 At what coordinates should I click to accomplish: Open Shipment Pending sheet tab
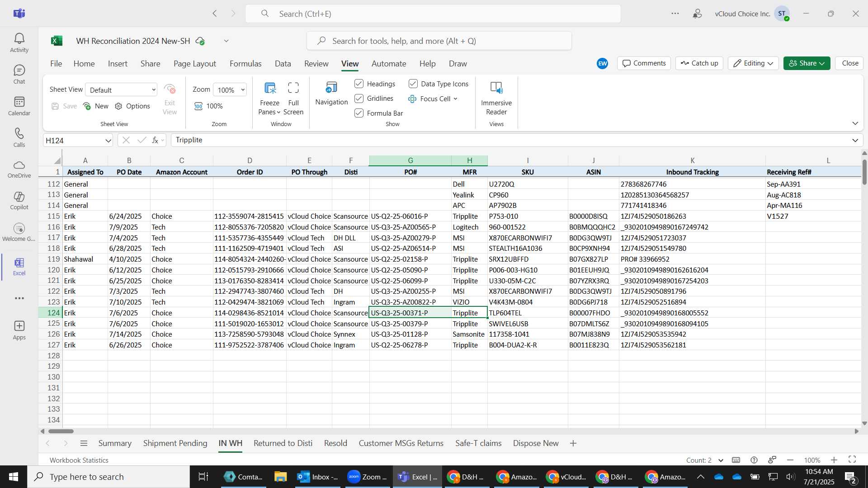point(175,443)
